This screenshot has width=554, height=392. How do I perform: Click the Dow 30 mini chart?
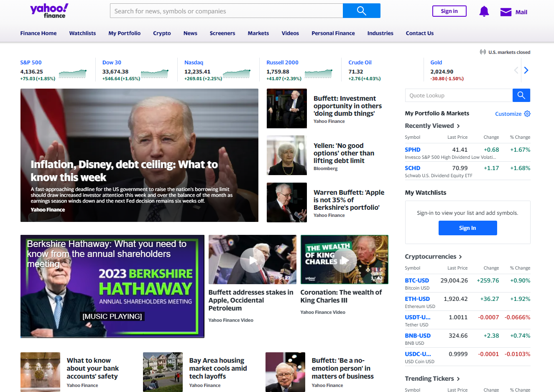(x=155, y=74)
